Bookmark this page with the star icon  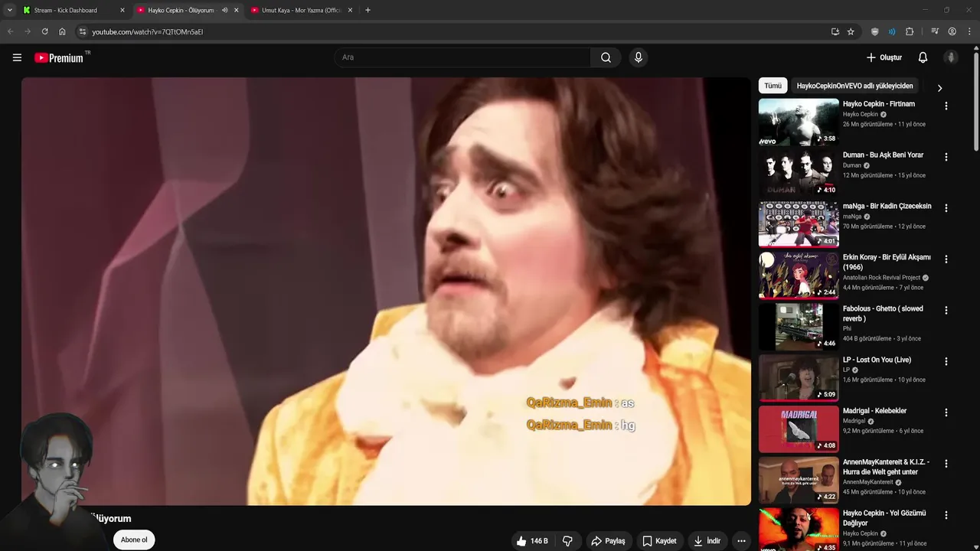coord(851,31)
